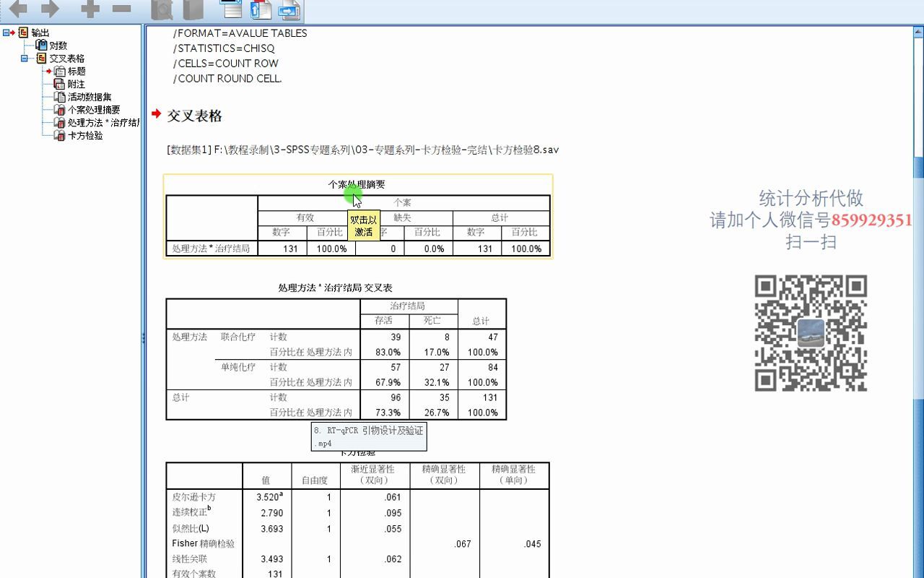Select 个案处理摘要 in the outline tree

click(94, 110)
